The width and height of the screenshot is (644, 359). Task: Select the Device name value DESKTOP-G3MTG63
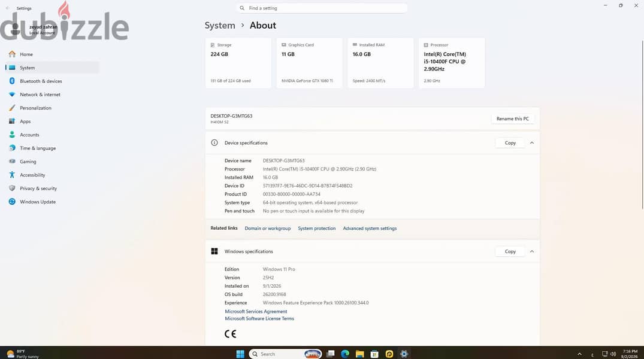[284, 161]
